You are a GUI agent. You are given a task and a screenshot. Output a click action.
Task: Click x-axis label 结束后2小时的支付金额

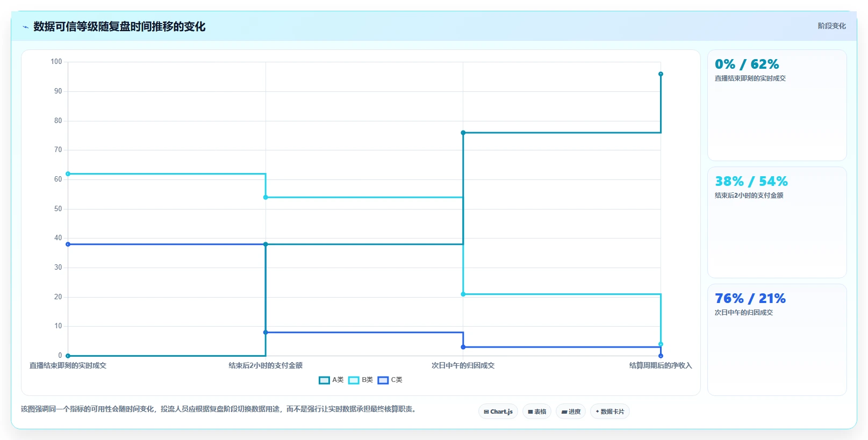[266, 365]
